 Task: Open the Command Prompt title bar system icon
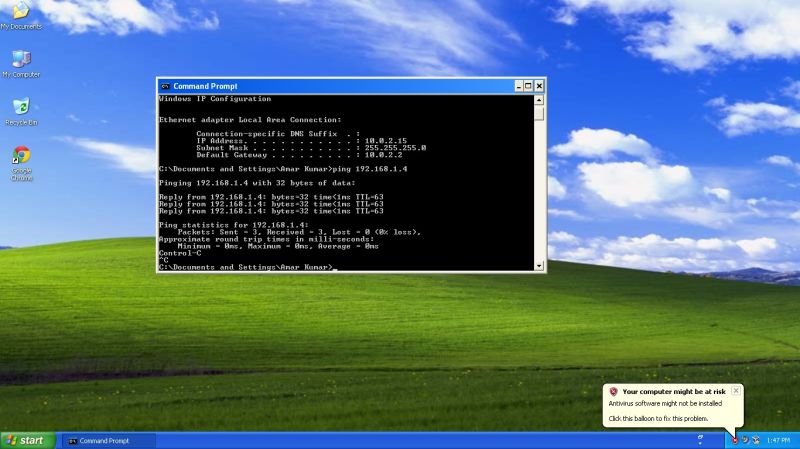[165, 86]
